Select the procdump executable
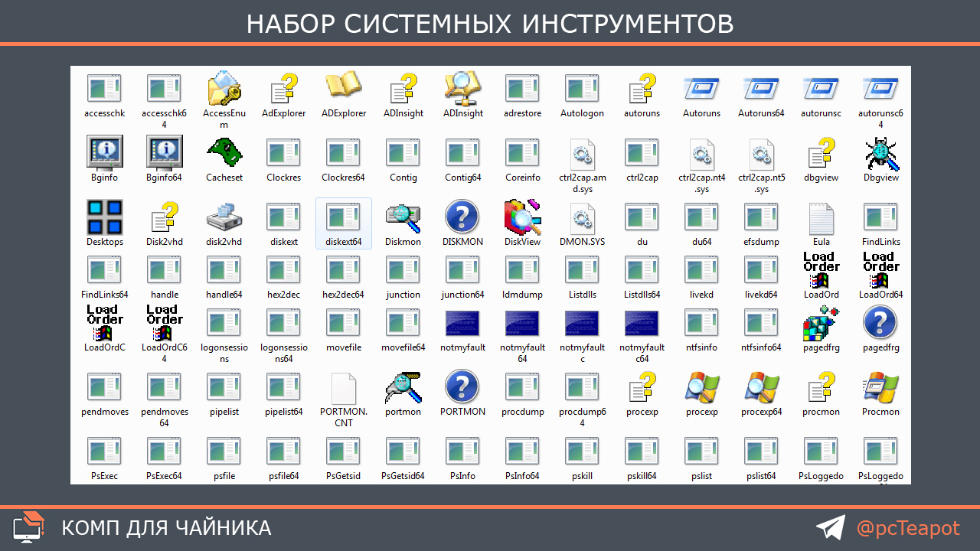This screenshot has height=551, width=980. pos(522,387)
